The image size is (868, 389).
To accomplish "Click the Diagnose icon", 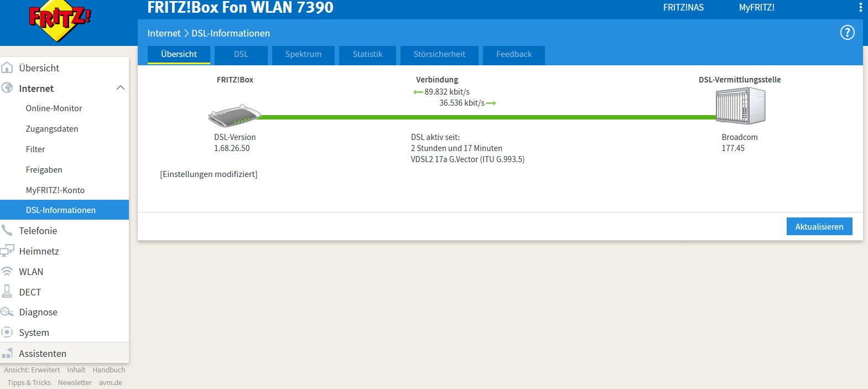I will [7, 312].
